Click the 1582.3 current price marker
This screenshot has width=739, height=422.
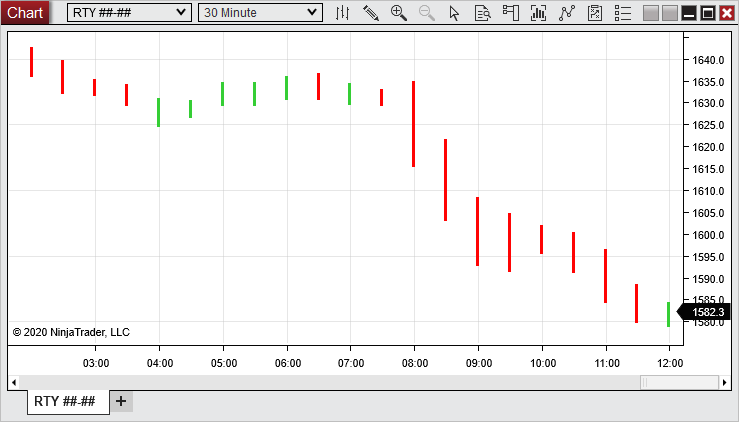coord(708,313)
